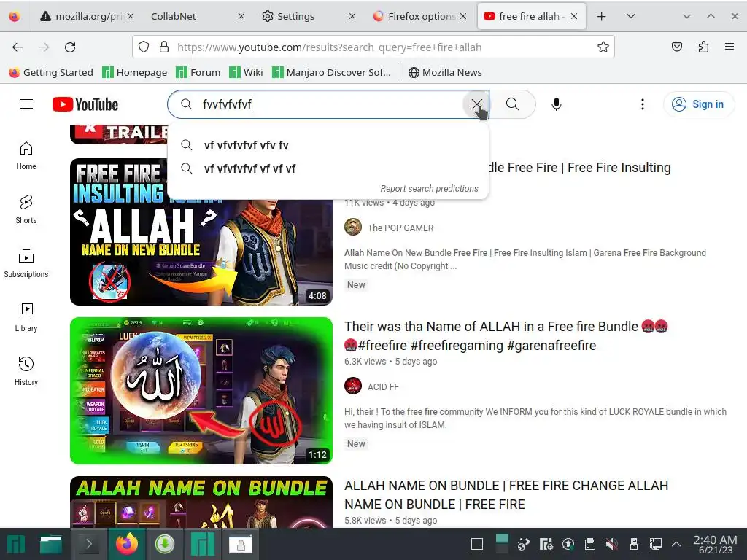Expand the list all tabs chevron

[631, 16]
